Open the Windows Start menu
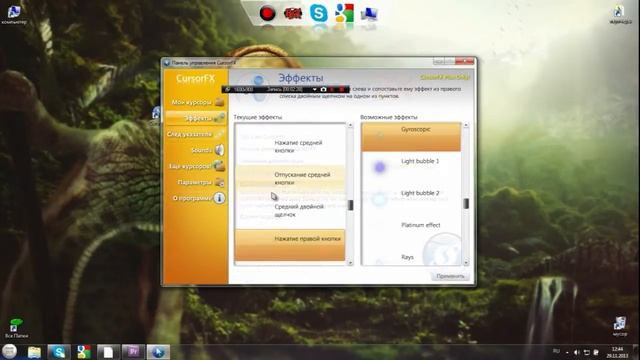 pyautogui.click(x=9, y=351)
